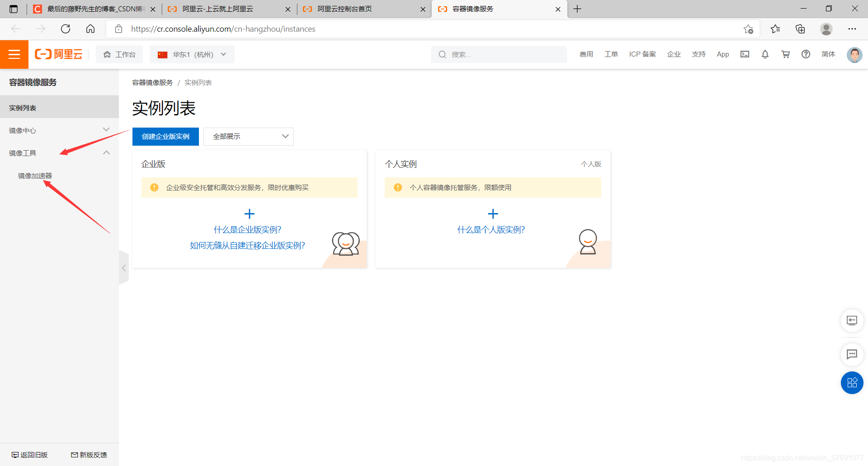Open the 支持 menu
Viewport: 868px width, 466px height.
click(x=699, y=54)
